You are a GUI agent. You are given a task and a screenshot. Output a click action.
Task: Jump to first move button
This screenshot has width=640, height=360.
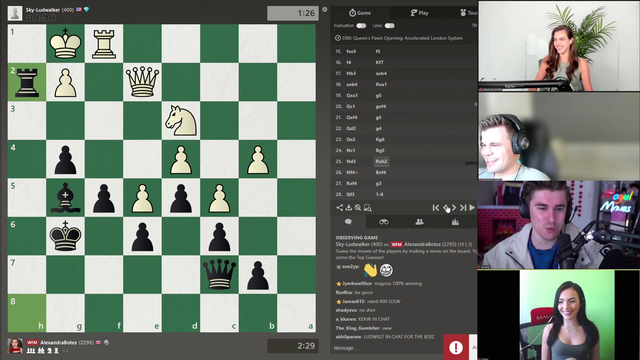click(x=436, y=208)
